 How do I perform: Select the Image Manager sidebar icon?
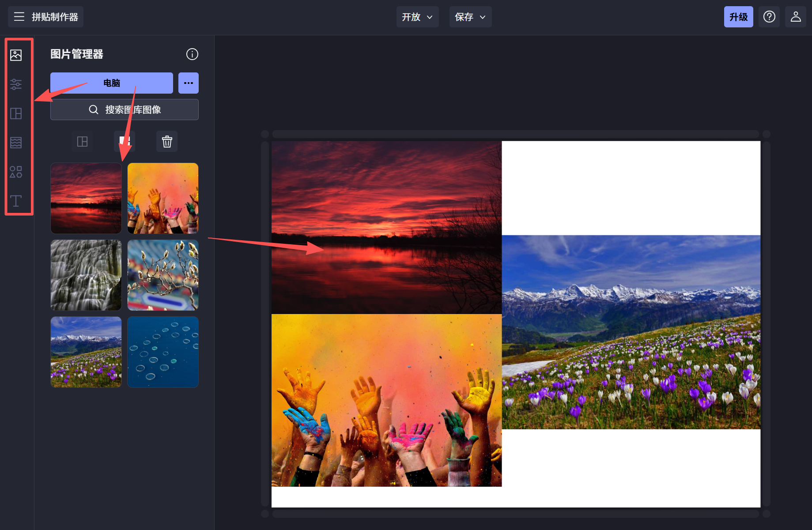pyautogui.click(x=16, y=55)
